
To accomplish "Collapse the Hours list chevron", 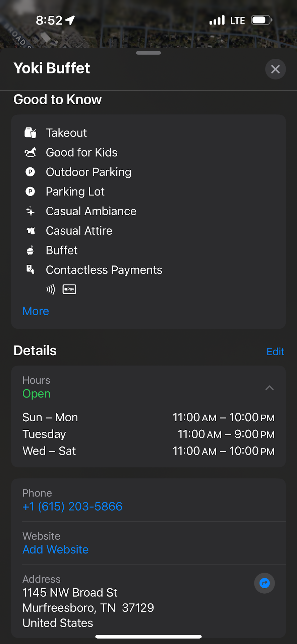I will (270, 388).
